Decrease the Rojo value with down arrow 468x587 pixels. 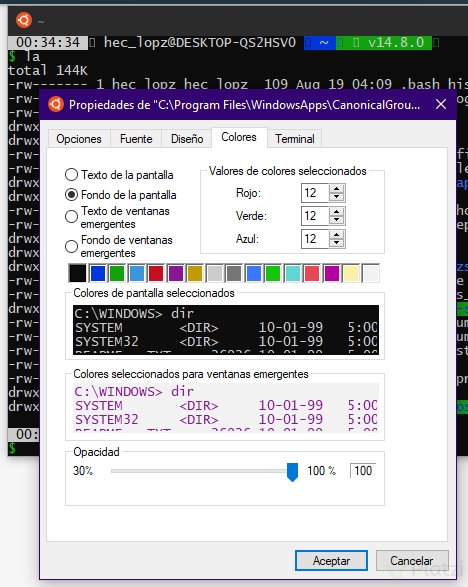(x=337, y=197)
